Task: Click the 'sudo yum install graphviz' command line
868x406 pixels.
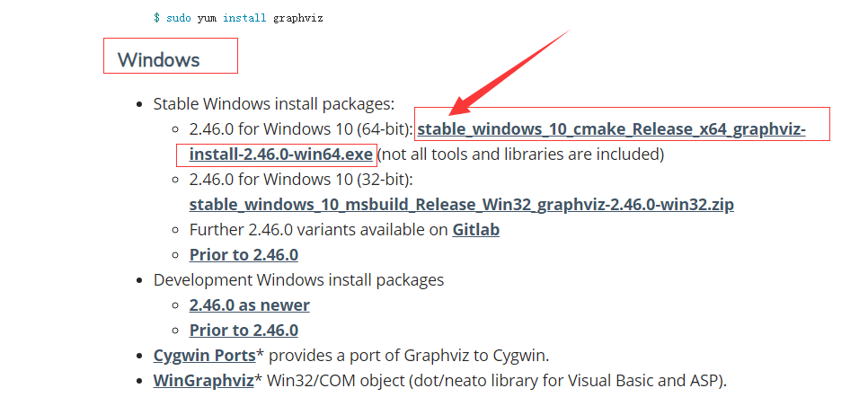Action: click(238, 18)
